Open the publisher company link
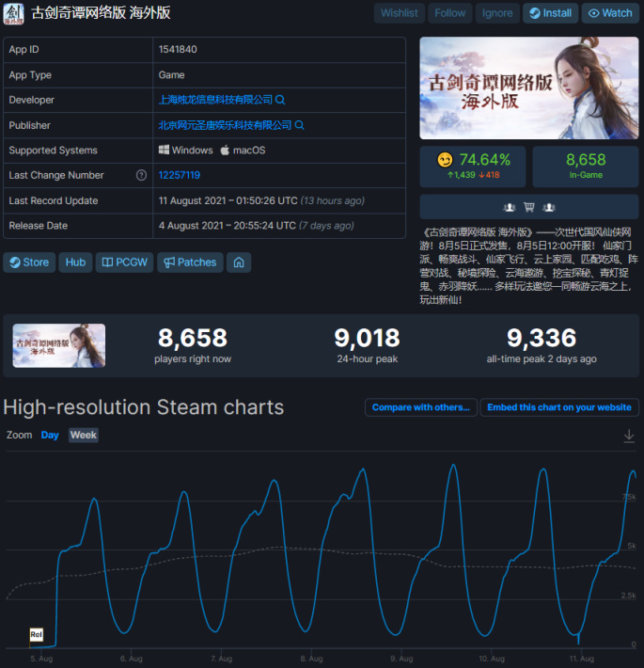The width and height of the screenshot is (644, 668). 225,125
